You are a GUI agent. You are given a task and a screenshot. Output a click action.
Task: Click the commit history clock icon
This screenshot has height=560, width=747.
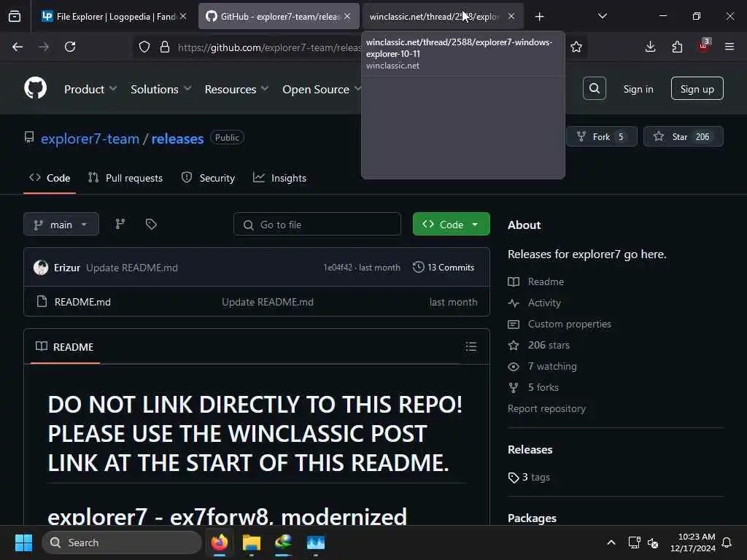(418, 267)
